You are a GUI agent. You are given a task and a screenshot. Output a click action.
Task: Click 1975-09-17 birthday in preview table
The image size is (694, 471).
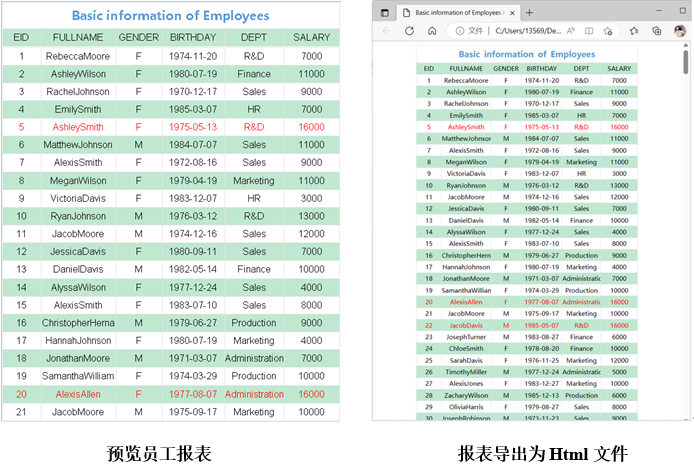tap(193, 412)
